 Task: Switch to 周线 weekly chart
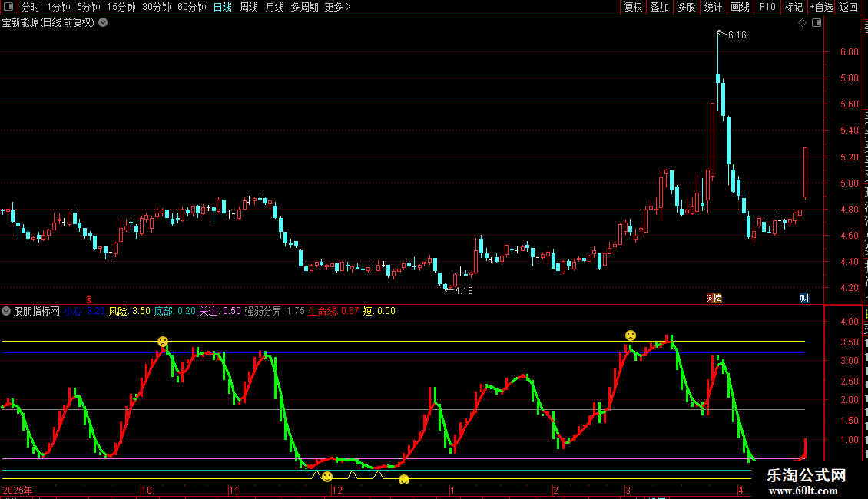[x=249, y=7]
